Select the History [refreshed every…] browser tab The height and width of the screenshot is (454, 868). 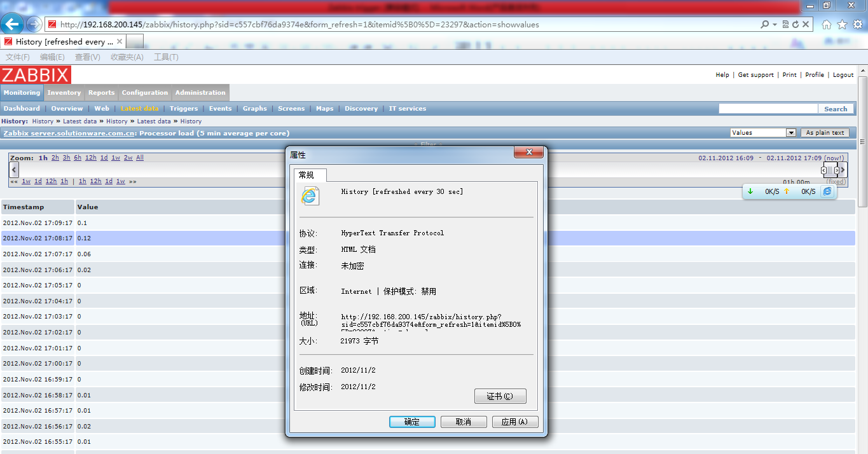tap(64, 41)
